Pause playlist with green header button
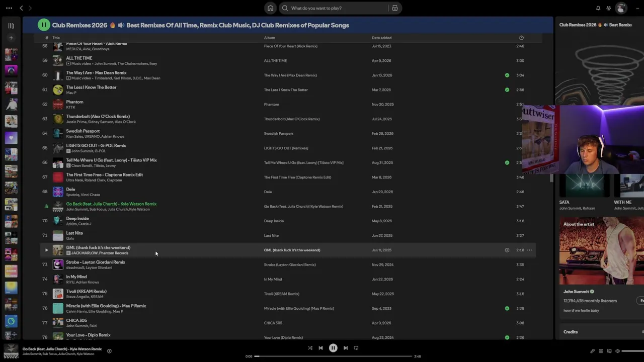644x362 pixels. point(44,25)
